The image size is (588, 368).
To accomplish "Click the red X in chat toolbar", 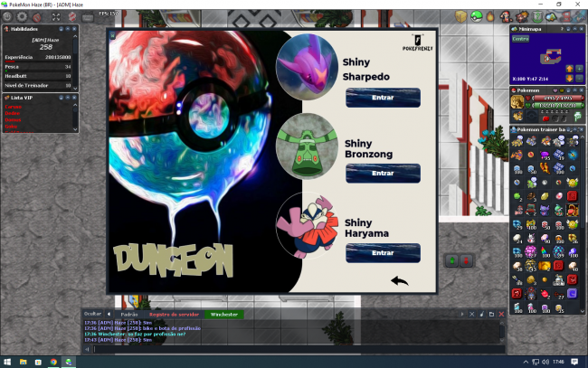I will pyautogui.click(x=501, y=314).
